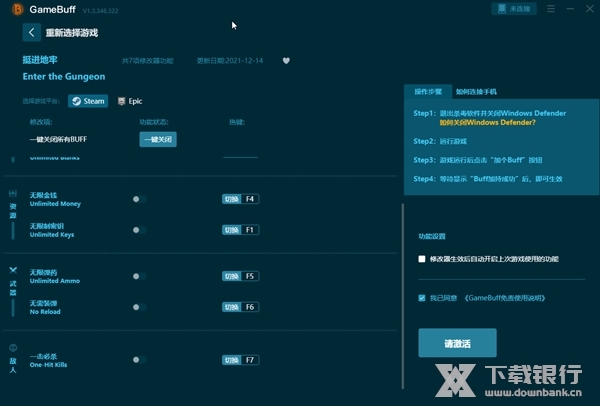The image size is (600, 406).
Task: Favorite the game with the heart icon
Action: pos(285,60)
